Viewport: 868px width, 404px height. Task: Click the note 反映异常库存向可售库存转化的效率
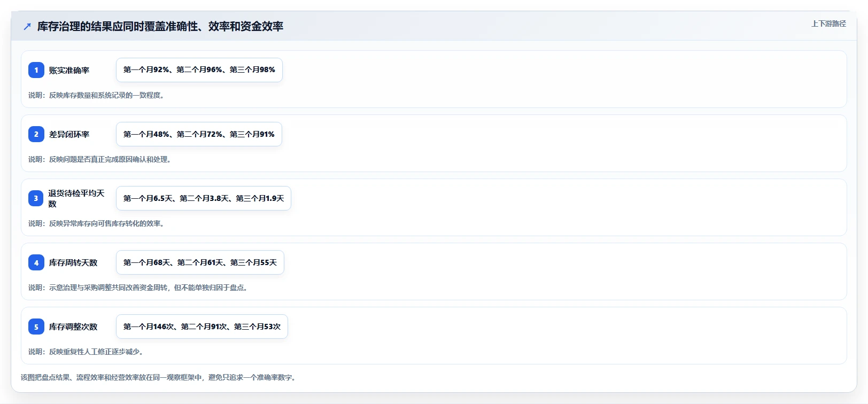point(96,223)
